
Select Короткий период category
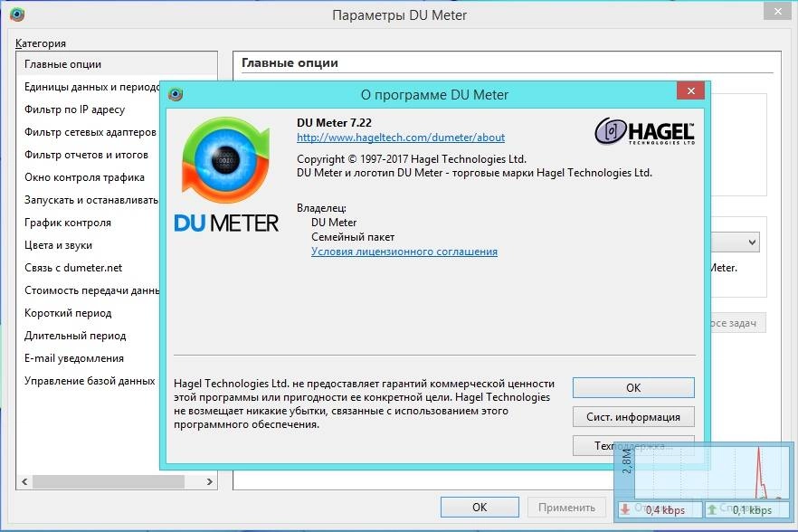(89, 313)
